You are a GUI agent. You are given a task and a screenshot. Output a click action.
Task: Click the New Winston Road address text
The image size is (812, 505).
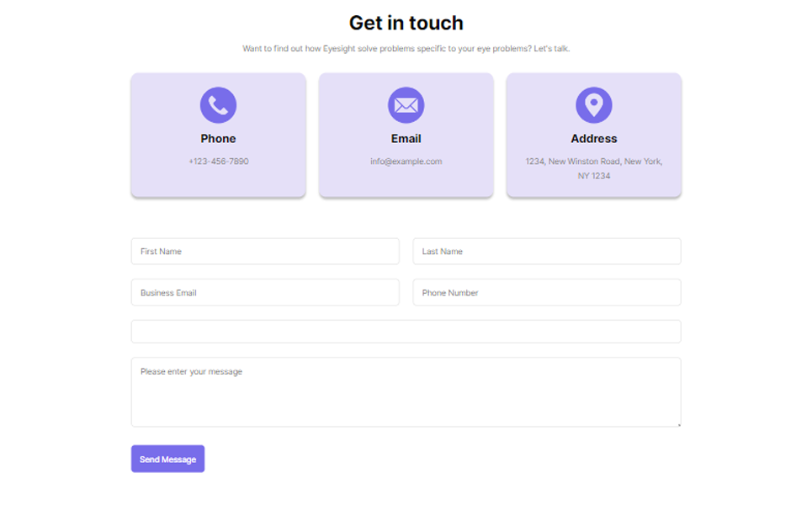coord(593,162)
